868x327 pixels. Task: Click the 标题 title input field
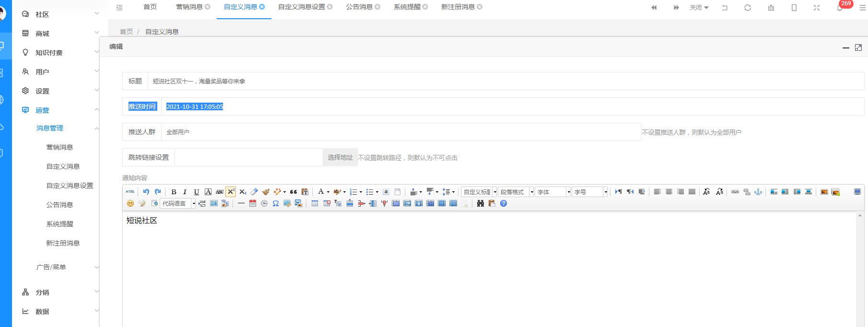(506, 81)
